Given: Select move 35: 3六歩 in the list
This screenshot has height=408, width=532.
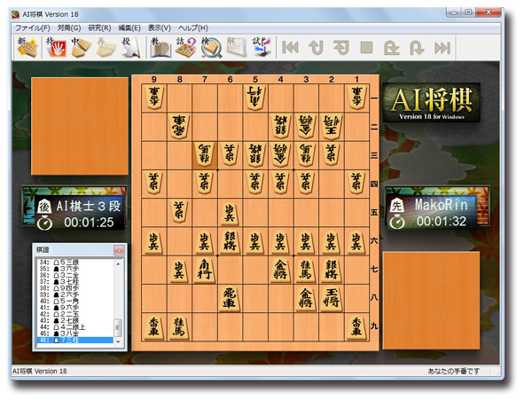Looking at the screenshot, I should [75, 269].
